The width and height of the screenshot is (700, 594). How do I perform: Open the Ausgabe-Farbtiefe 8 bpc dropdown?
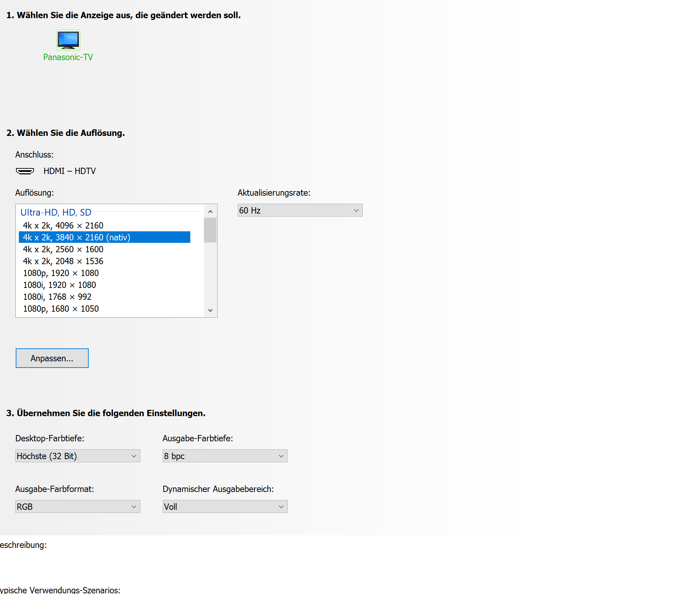225,456
